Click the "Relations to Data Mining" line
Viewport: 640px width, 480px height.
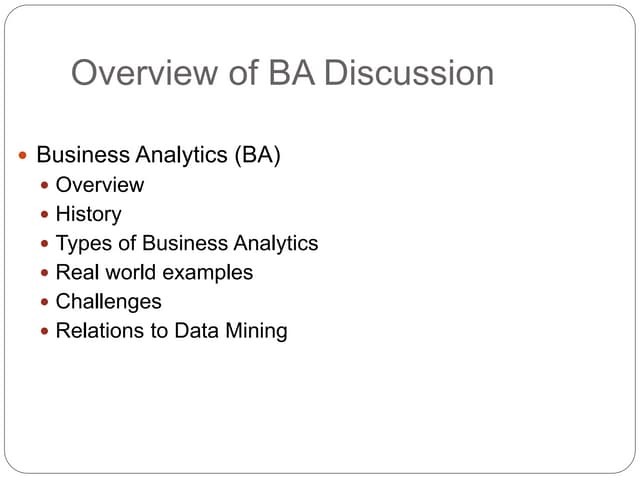(x=171, y=330)
